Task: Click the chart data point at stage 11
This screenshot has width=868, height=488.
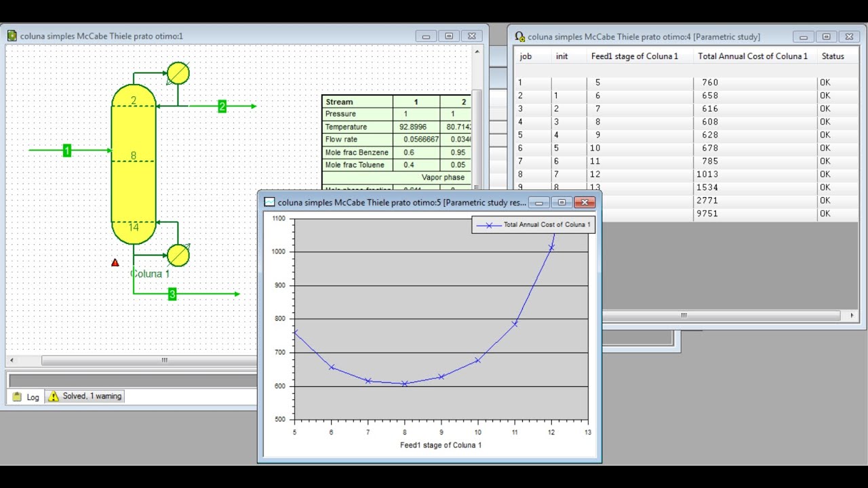Action: pyautogui.click(x=515, y=324)
